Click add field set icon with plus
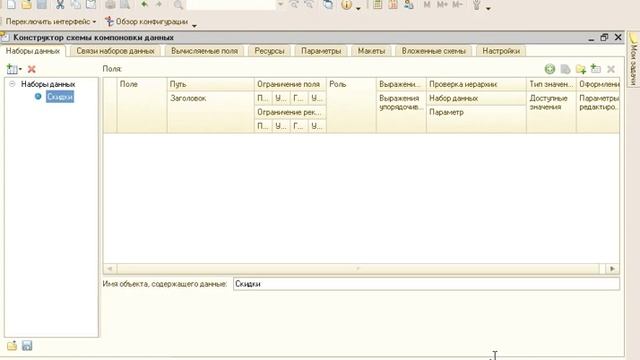Viewport: 640px width, 360px height. pyautogui.click(x=596, y=69)
